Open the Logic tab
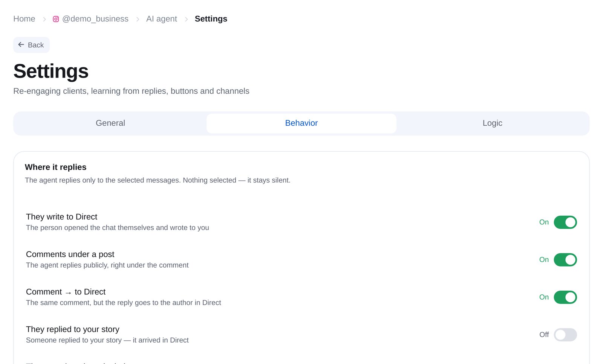 coord(492,123)
